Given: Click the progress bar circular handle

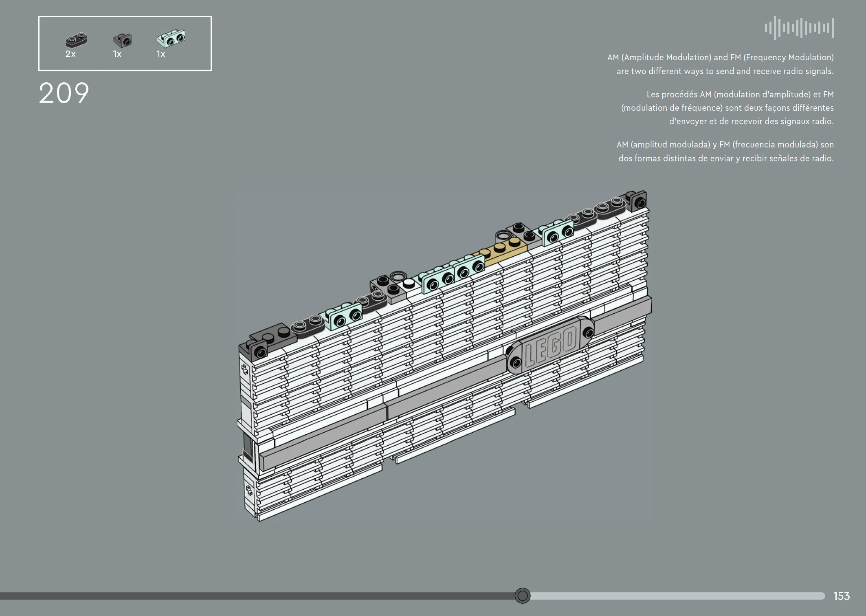Looking at the screenshot, I should click(x=522, y=596).
